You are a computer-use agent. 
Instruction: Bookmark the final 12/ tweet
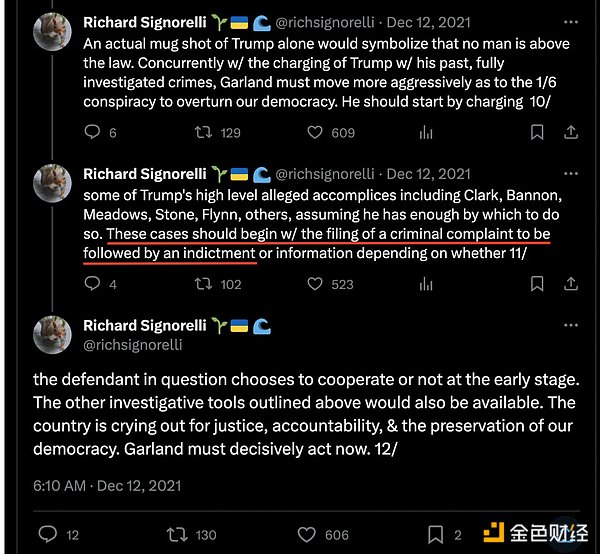(435, 534)
